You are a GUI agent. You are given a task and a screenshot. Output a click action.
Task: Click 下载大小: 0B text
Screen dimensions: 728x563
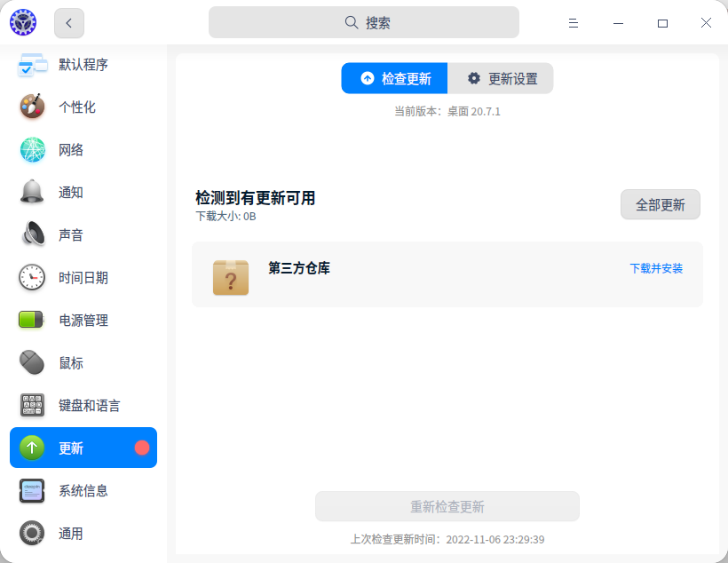tap(226, 217)
